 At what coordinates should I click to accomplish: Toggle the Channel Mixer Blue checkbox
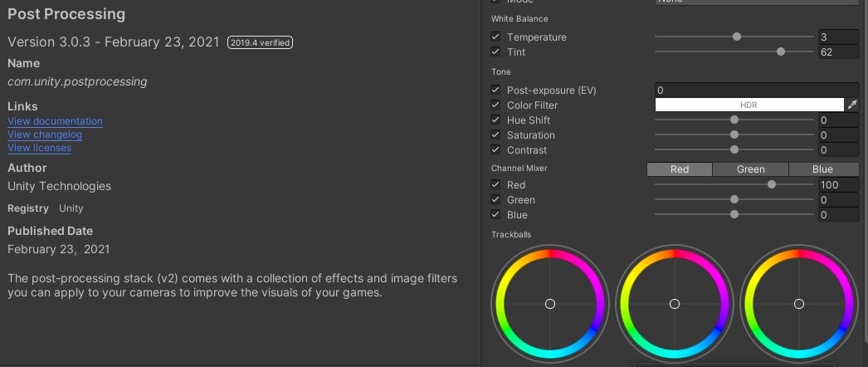[x=495, y=214]
